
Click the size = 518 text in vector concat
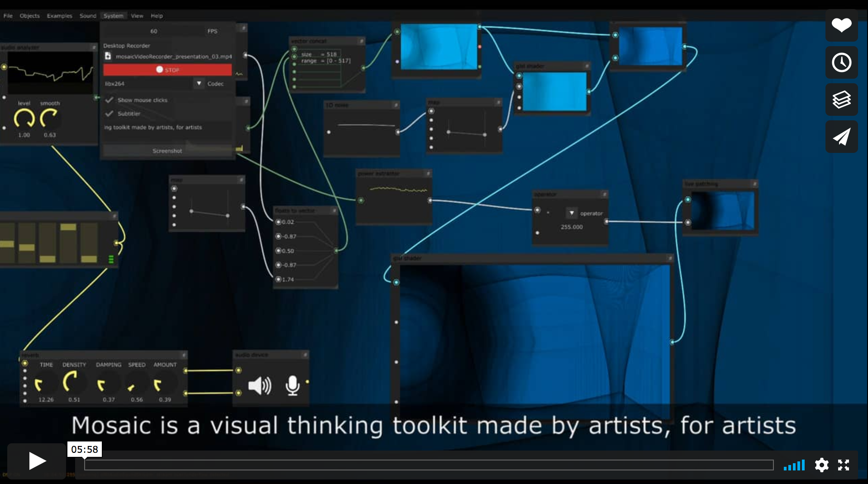319,54
